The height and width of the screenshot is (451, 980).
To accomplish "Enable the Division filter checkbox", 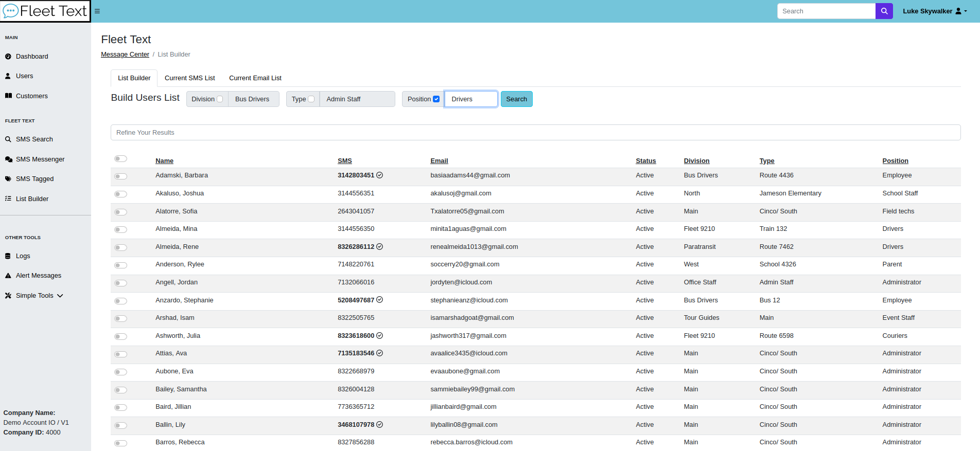I will (x=220, y=99).
